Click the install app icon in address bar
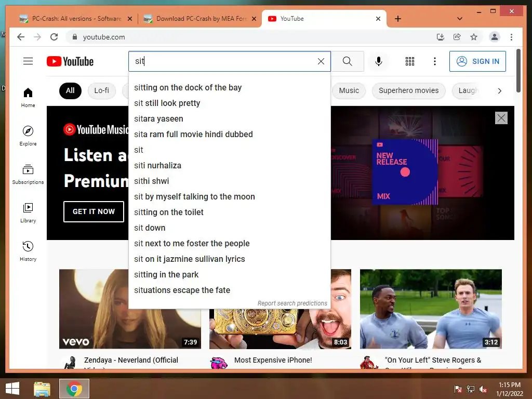This screenshot has height=399, width=532. click(441, 37)
